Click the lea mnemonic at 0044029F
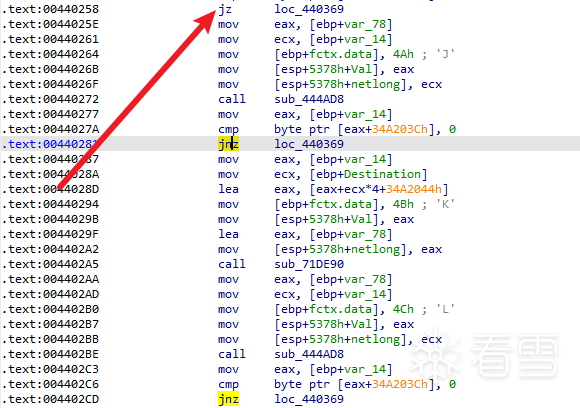The width and height of the screenshot is (580, 408). click(228, 234)
